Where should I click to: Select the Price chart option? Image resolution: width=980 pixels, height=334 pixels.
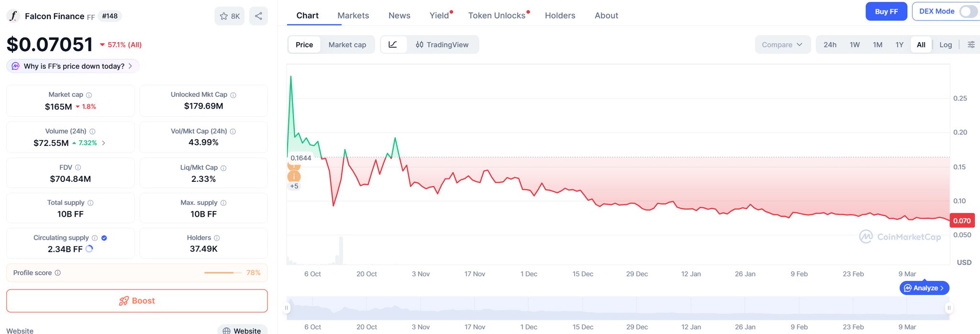pyautogui.click(x=304, y=45)
